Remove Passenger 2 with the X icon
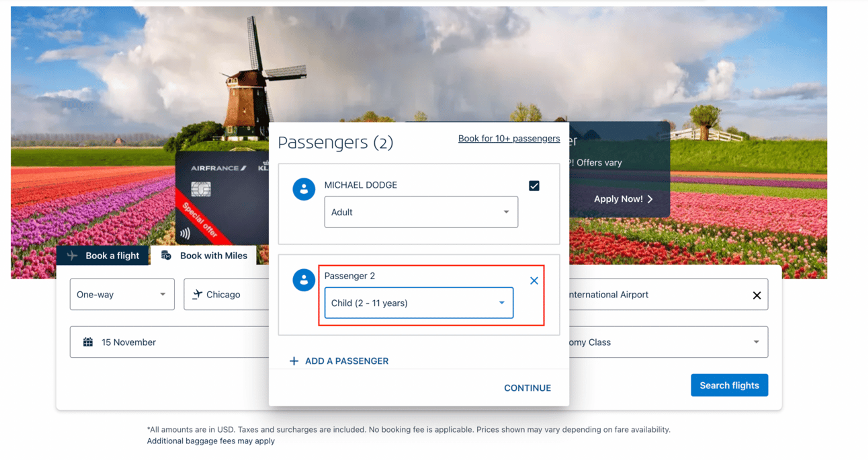The width and height of the screenshot is (868, 460). coord(534,281)
